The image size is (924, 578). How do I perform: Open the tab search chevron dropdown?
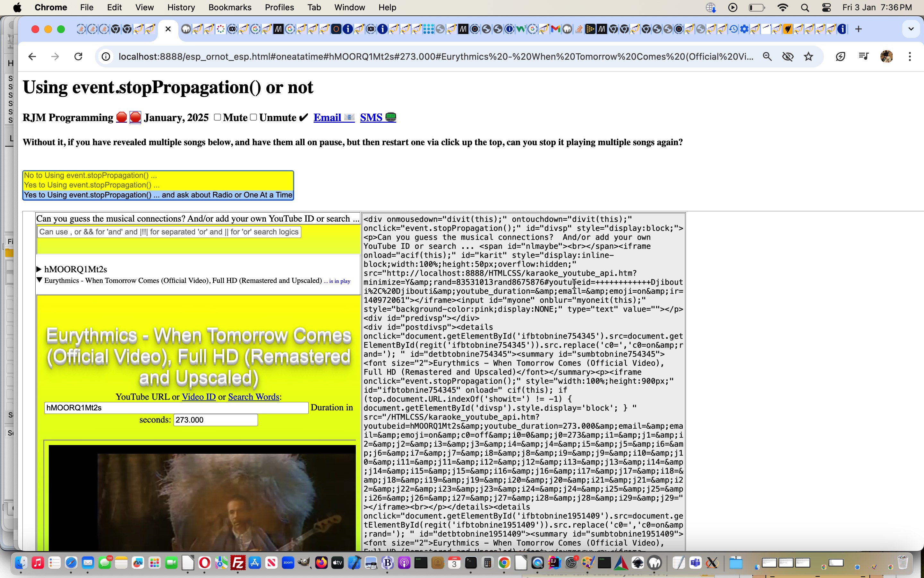coord(911,29)
